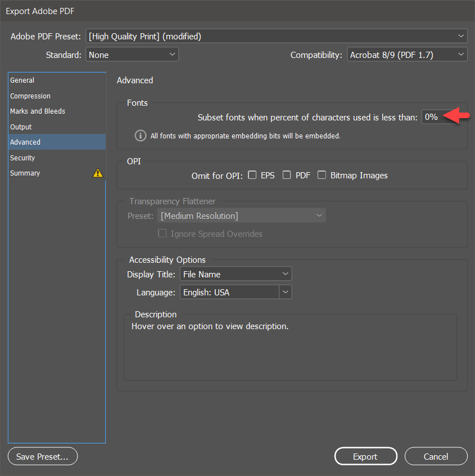Screen dimensions: 475x476
Task: Expand the Compatibility dropdown
Action: [x=407, y=55]
